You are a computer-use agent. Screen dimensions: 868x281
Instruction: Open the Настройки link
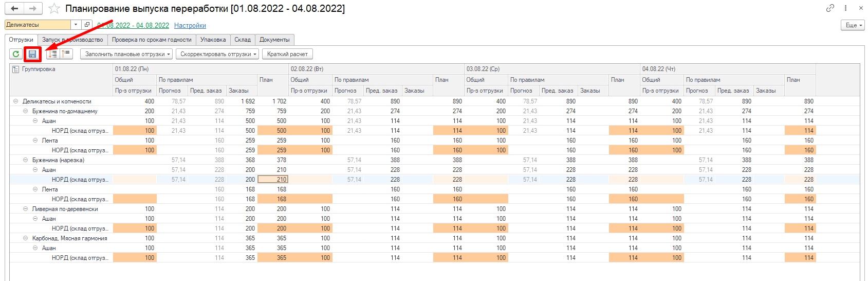pyautogui.click(x=190, y=25)
